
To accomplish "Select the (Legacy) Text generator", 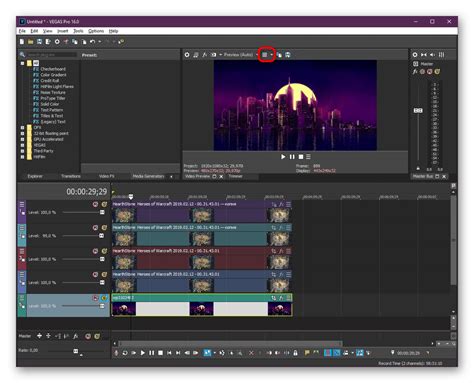I will [53, 122].
